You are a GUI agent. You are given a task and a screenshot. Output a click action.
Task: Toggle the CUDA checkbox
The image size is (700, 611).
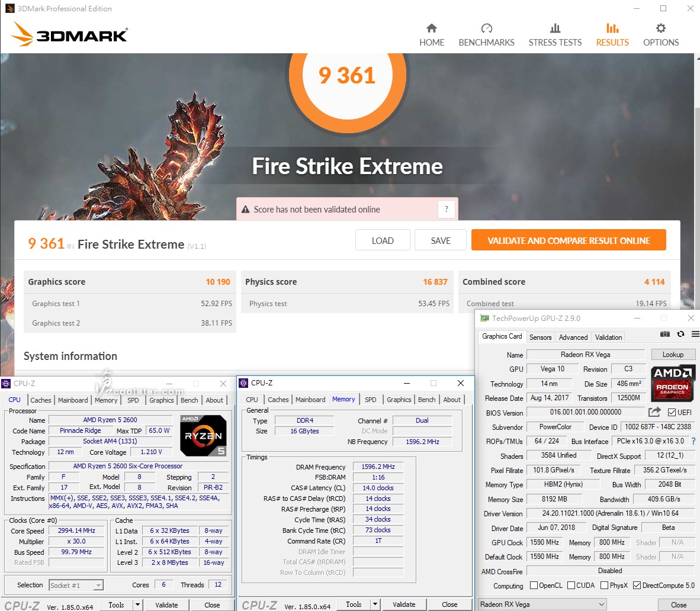[x=571, y=585]
